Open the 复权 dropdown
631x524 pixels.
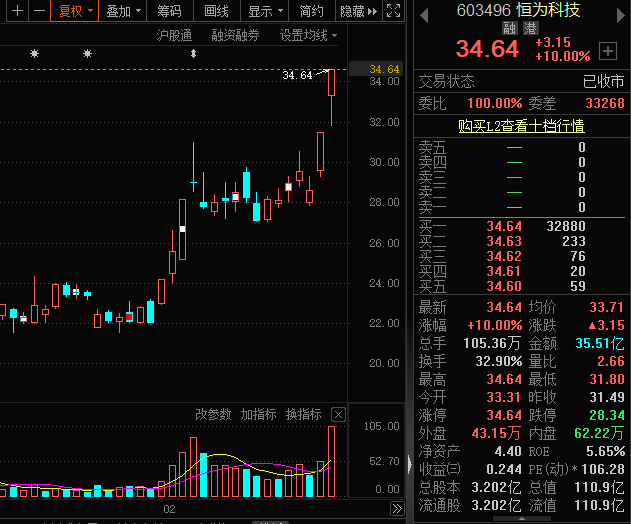pos(76,11)
